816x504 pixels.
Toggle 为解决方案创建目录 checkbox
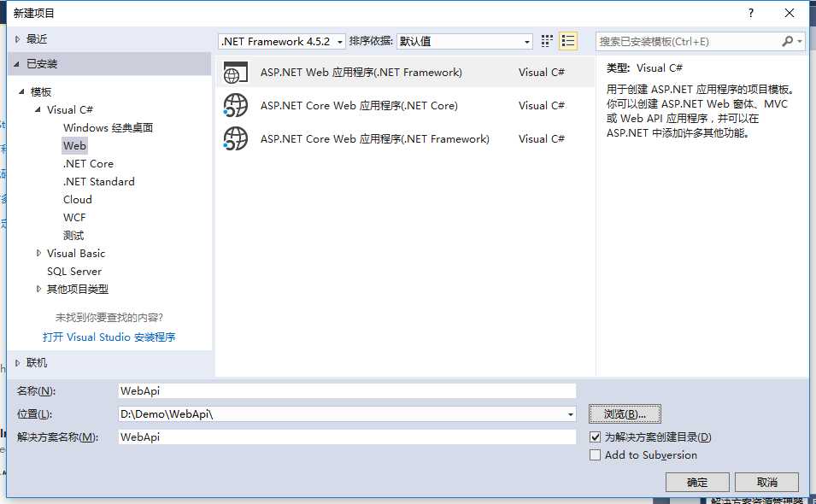coord(596,437)
